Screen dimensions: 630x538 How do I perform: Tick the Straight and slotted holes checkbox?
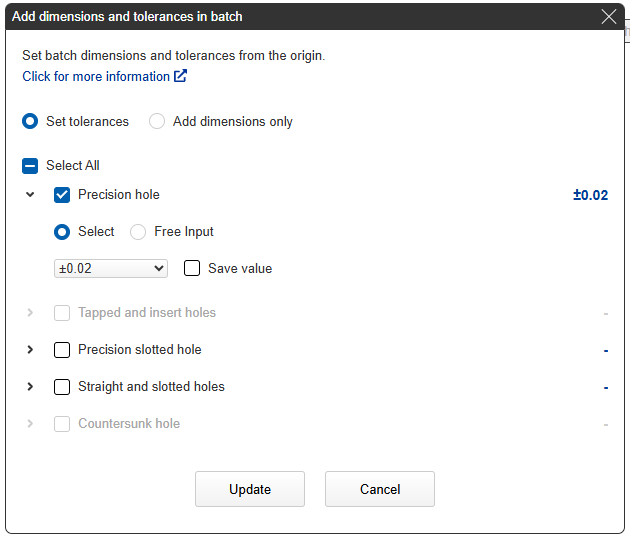(62, 387)
